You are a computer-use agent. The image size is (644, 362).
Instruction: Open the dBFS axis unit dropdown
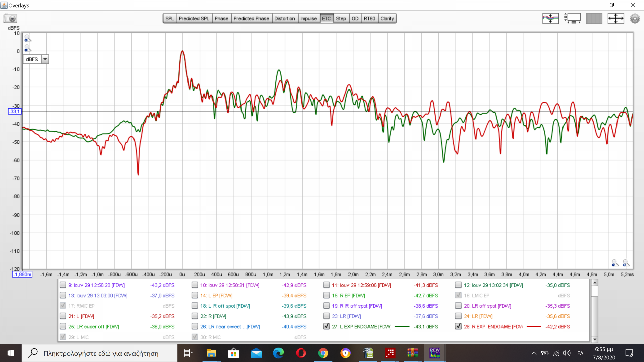tap(45, 59)
